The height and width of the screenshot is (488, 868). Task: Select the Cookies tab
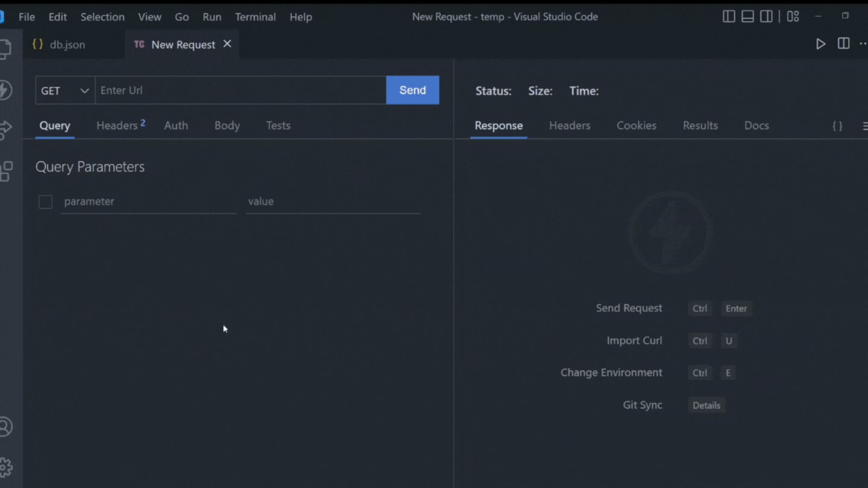637,126
